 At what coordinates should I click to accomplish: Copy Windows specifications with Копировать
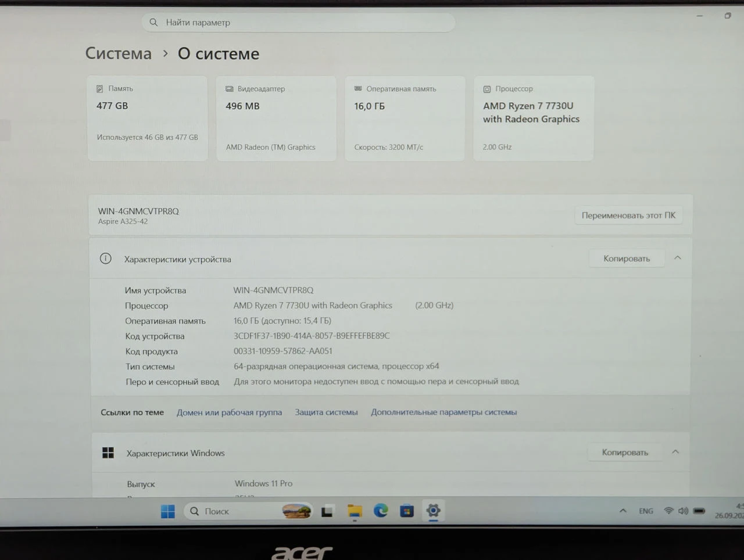pyautogui.click(x=625, y=453)
